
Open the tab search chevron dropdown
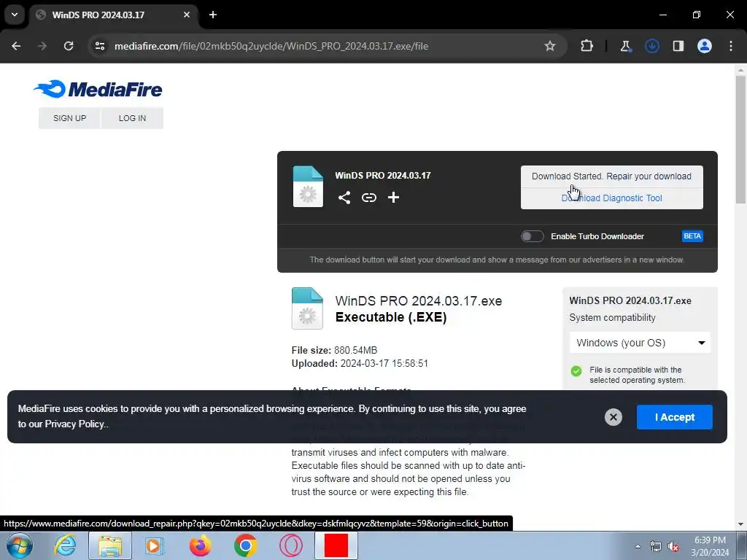tap(15, 15)
